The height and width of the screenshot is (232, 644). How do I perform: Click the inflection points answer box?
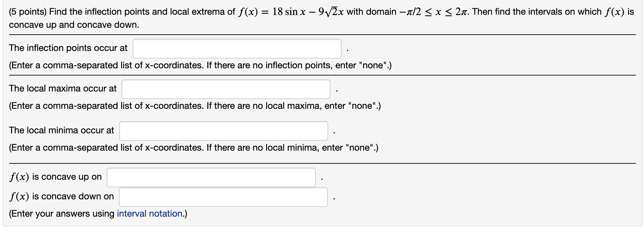(x=237, y=48)
